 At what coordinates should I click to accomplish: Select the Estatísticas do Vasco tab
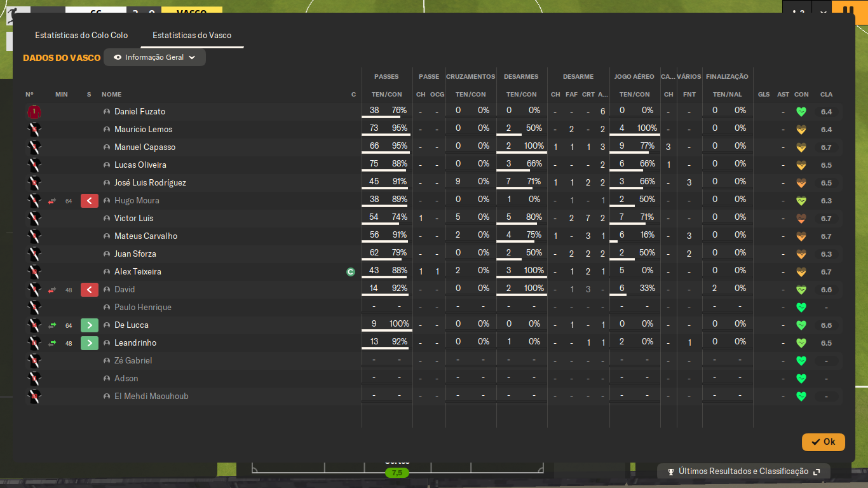click(192, 36)
